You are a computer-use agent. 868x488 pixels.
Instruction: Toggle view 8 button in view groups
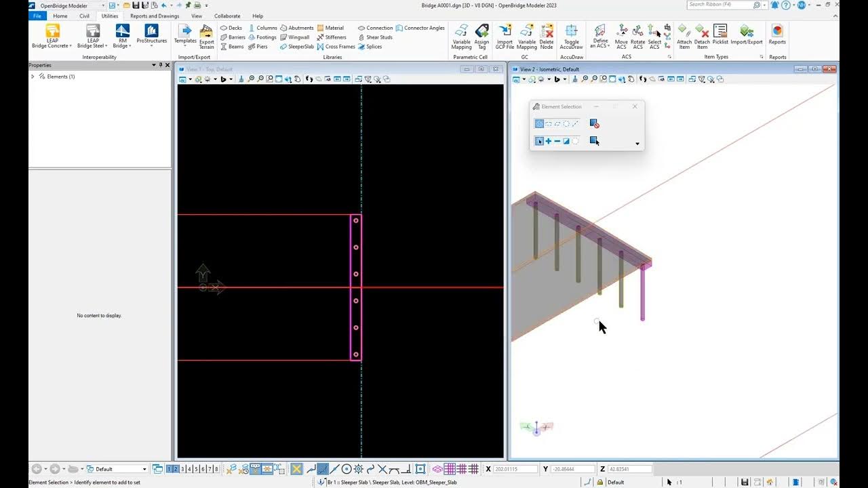click(x=216, y=469)
